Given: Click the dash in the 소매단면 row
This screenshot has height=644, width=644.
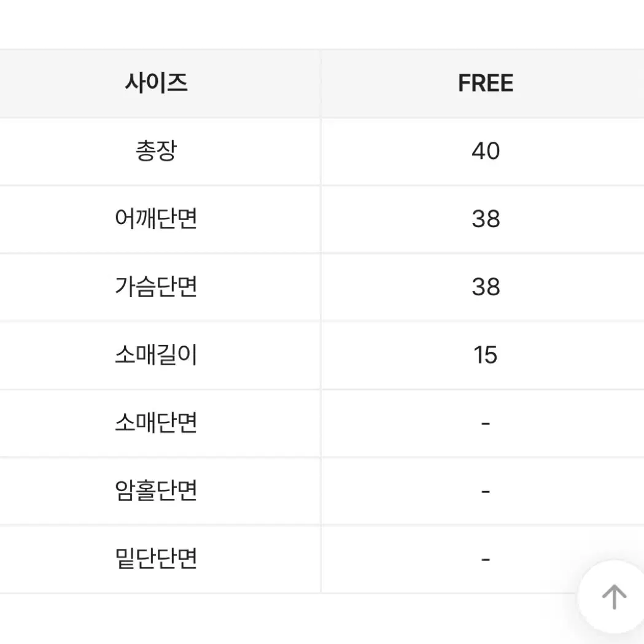Looking at the screenshot, I should click(485, 424).
